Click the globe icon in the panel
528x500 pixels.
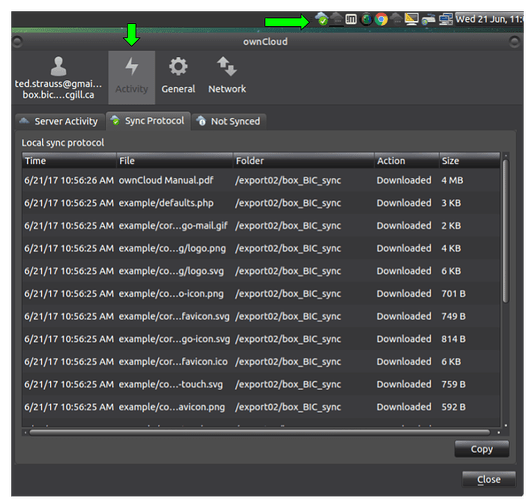point(366,20)
